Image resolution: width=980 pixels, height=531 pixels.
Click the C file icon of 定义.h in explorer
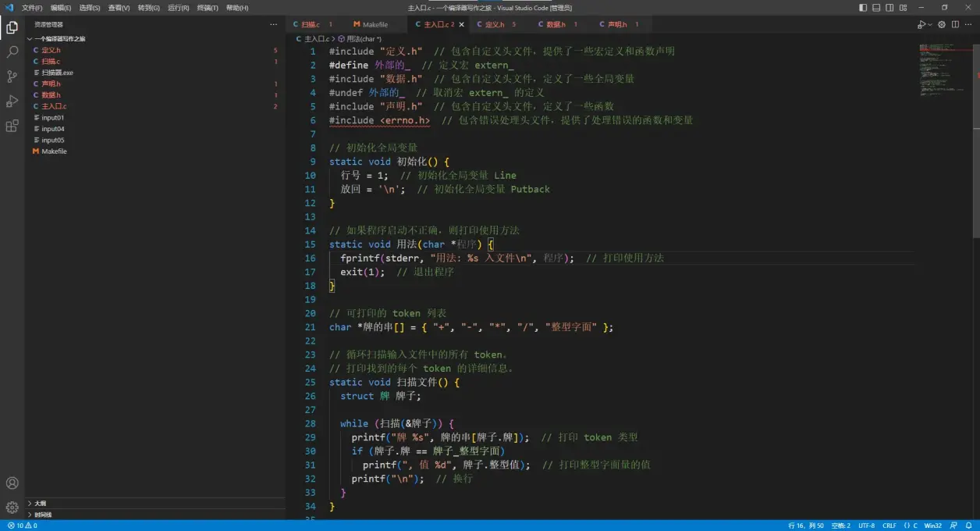(36, 50)
